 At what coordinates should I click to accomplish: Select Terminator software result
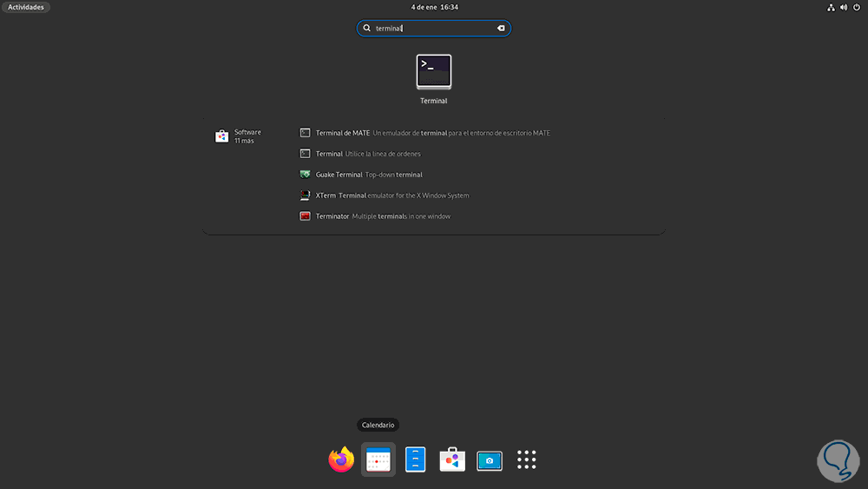click(x=375, y=216)
